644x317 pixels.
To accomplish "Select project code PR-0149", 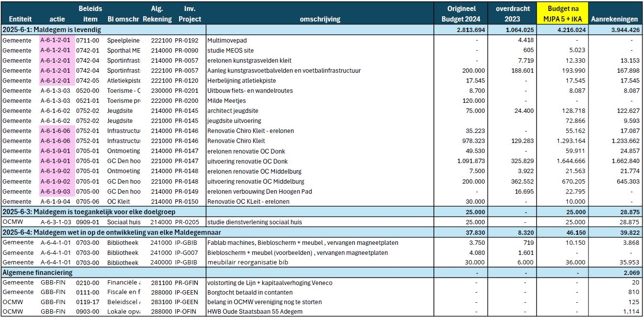I will tap(186, 191).
